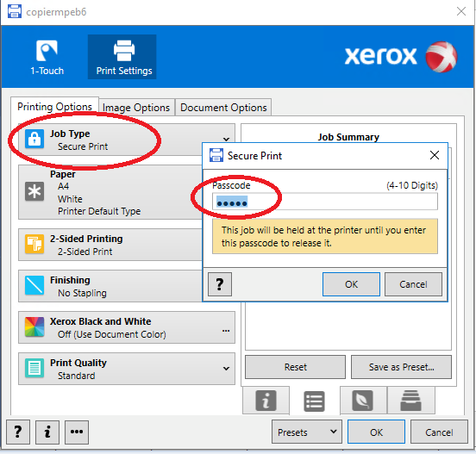The height and width of the screenshot is (454, 476).
Task: Click into the Passcode input field
Action: coord(325,202)
